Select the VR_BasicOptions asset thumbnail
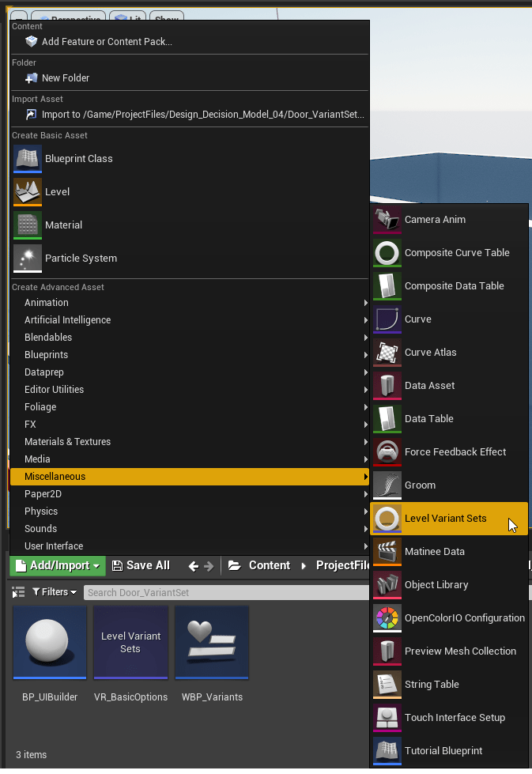Image resolution: width=532 pixels, height=774 pixels. 130,642
